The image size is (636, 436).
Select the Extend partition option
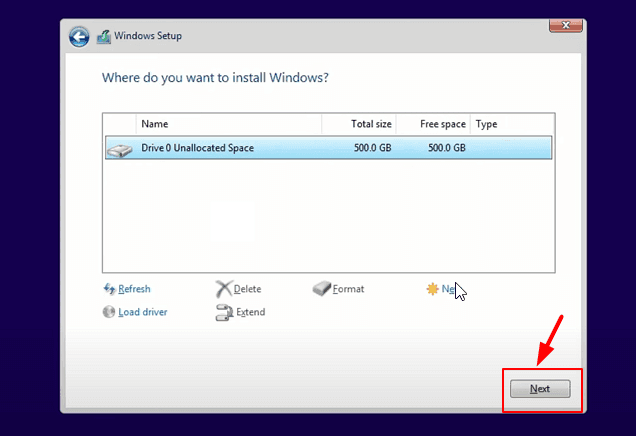point(251,312)
